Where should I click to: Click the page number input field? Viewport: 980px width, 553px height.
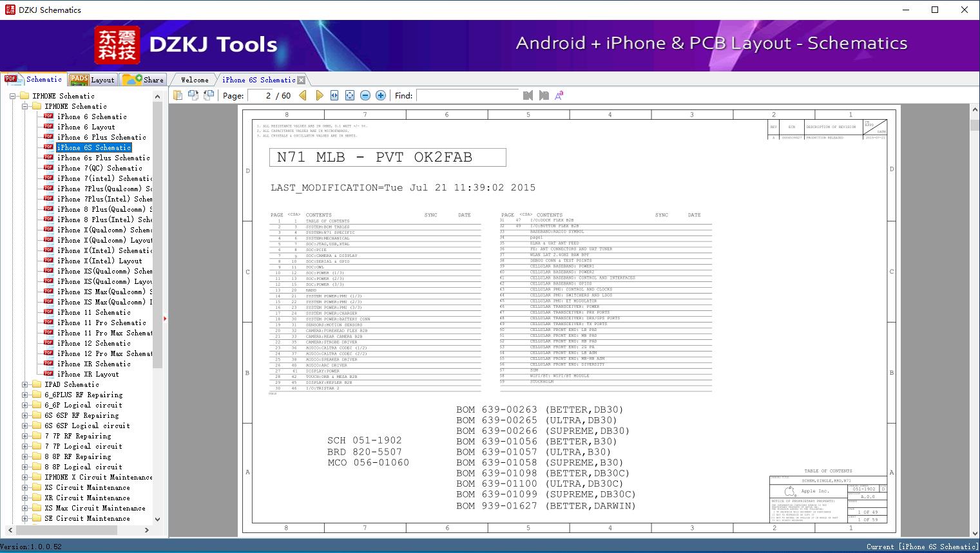pos(262,95)
